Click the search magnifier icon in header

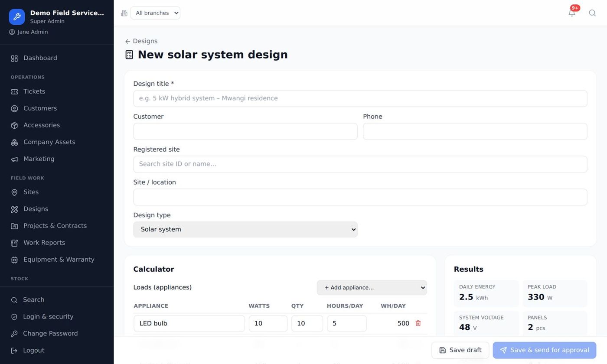[592, 13]
